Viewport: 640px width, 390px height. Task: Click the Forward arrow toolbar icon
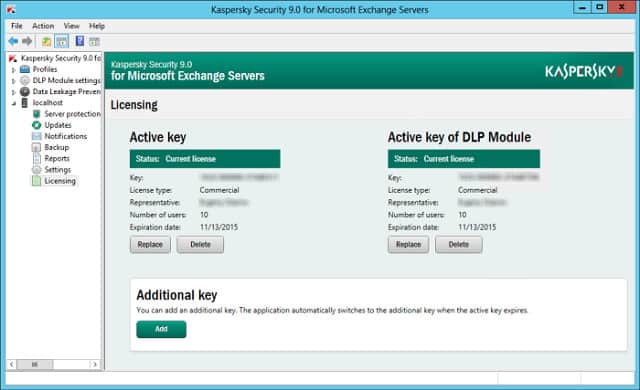27,41
